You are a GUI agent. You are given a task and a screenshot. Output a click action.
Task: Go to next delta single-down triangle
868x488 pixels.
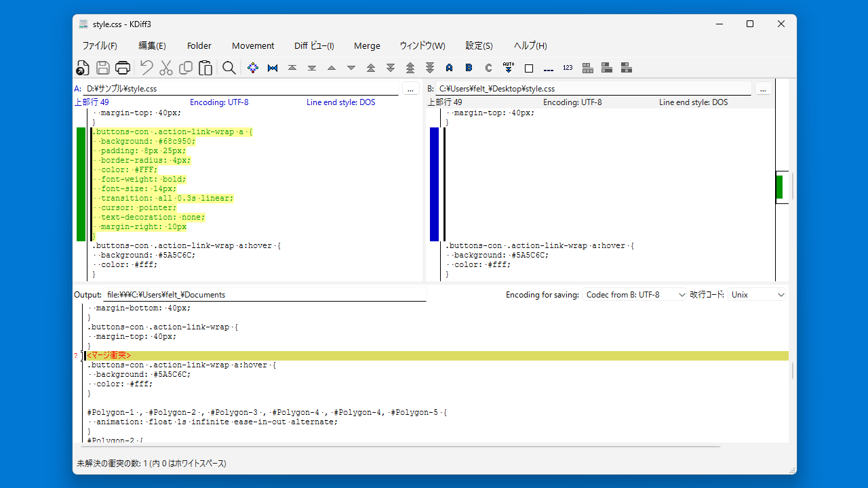pyautogui.click(x=351, y=68)
